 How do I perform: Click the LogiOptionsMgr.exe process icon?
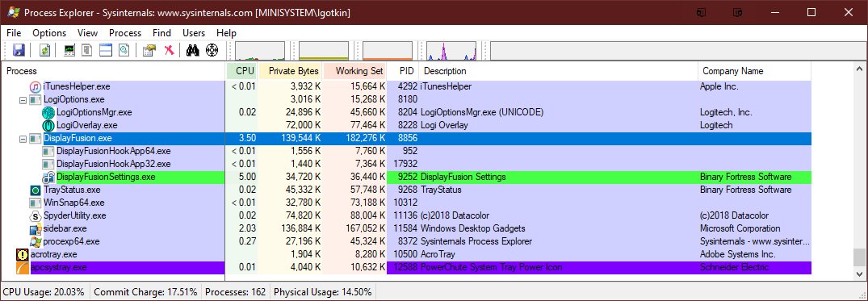pos(48,112)
